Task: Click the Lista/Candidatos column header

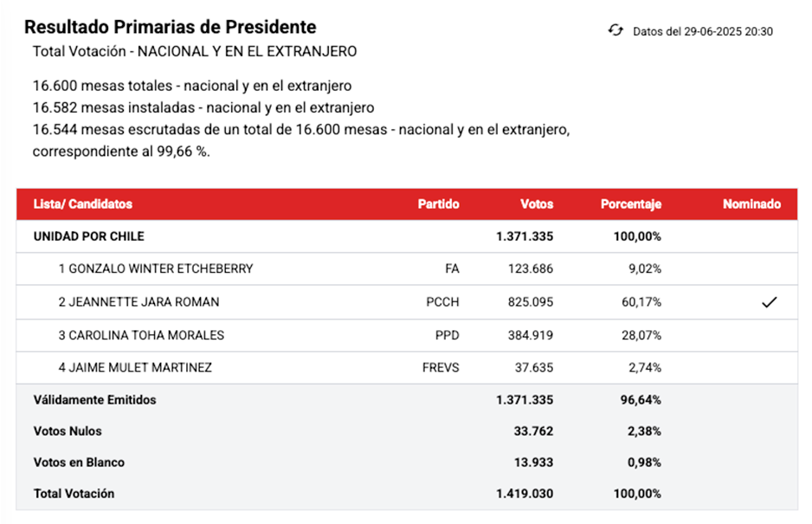Action: [x=83, y=204]
